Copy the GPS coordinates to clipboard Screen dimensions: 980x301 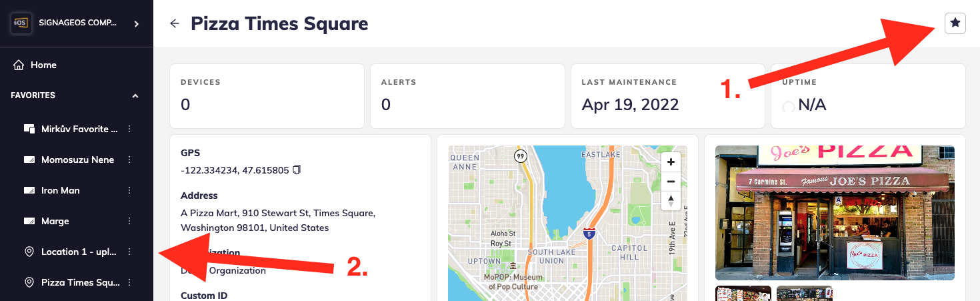[297, 170]
